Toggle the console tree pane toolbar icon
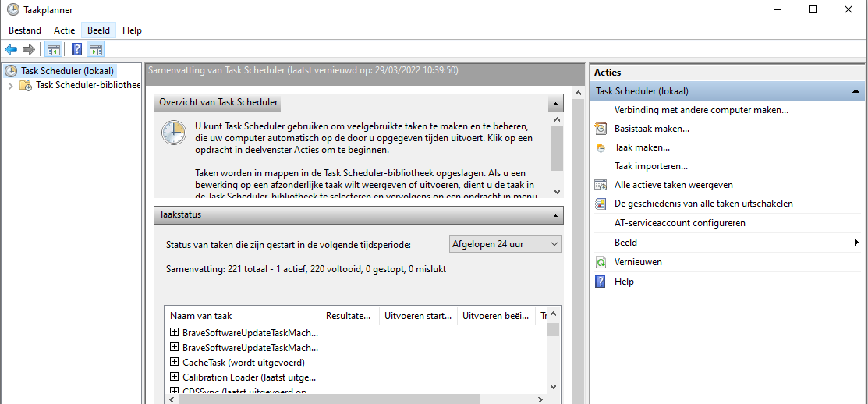The image size is (868, 404). [x=54, y=50]
